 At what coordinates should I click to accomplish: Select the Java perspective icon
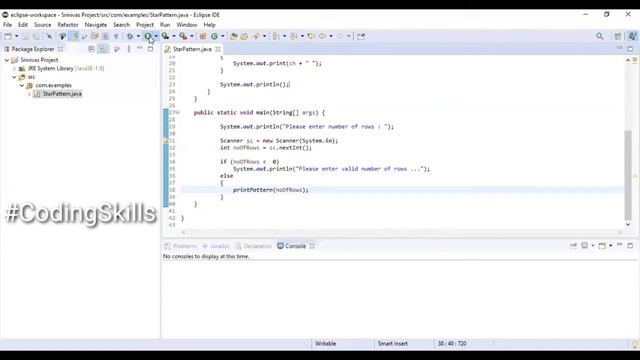pyautogui.click(x=632, y=36)
